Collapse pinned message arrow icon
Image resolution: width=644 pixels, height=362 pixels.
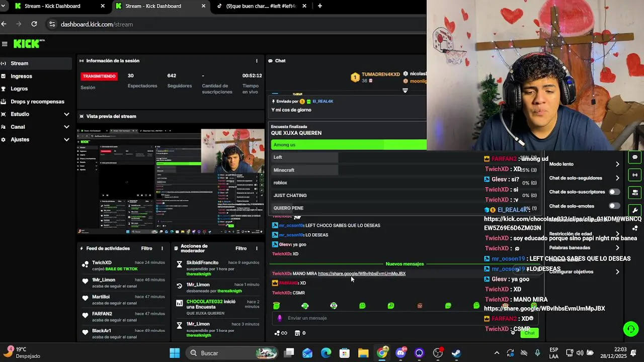[405, 90]
